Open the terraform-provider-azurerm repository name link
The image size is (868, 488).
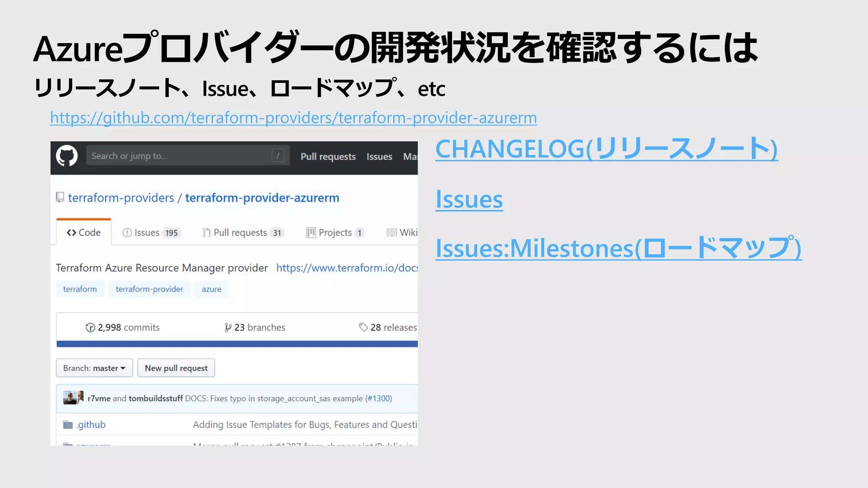tap(262, 197)
